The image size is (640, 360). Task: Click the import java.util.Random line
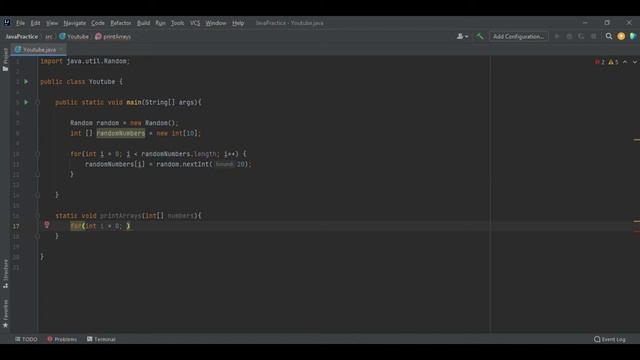coord(85,61)
